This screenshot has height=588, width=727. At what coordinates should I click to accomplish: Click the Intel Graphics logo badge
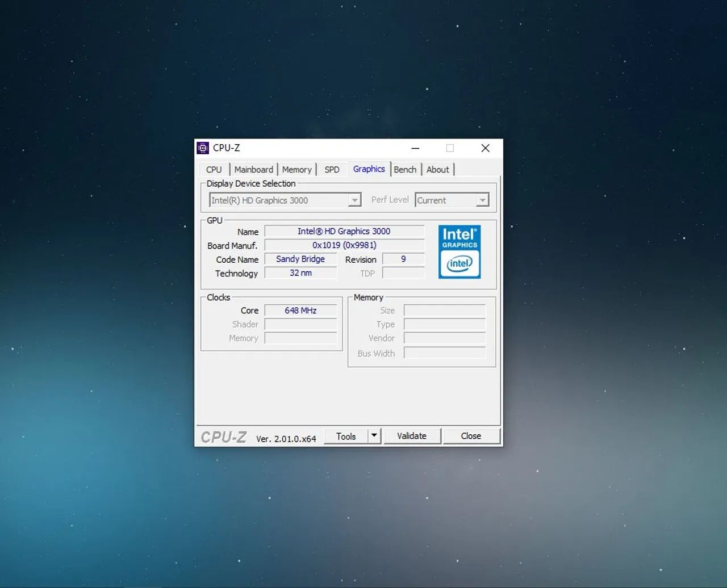(459, 252)
